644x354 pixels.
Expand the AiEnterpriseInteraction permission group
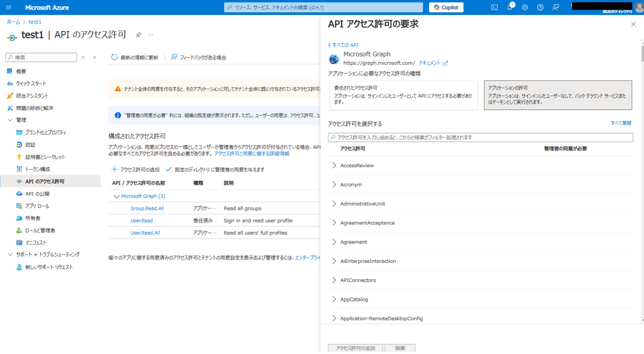334,261
